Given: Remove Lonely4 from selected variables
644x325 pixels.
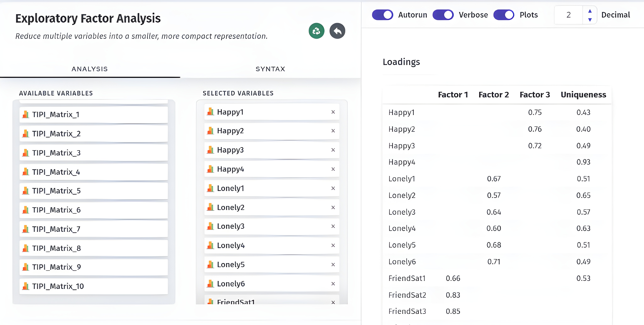Looking at the screenshot, I should coord(333,245).
